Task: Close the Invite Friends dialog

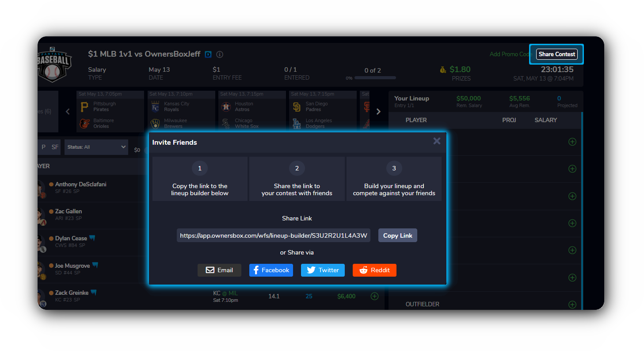Action: [437, 141]
